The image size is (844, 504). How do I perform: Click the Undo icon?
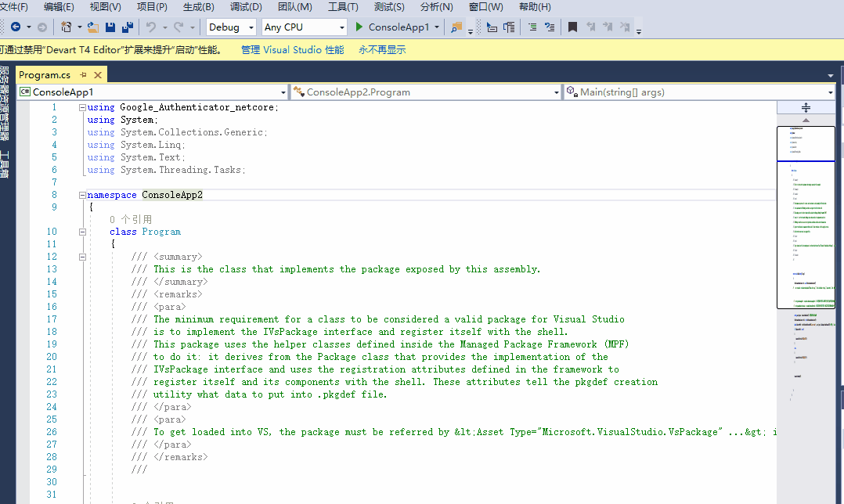tap(151, 27)
